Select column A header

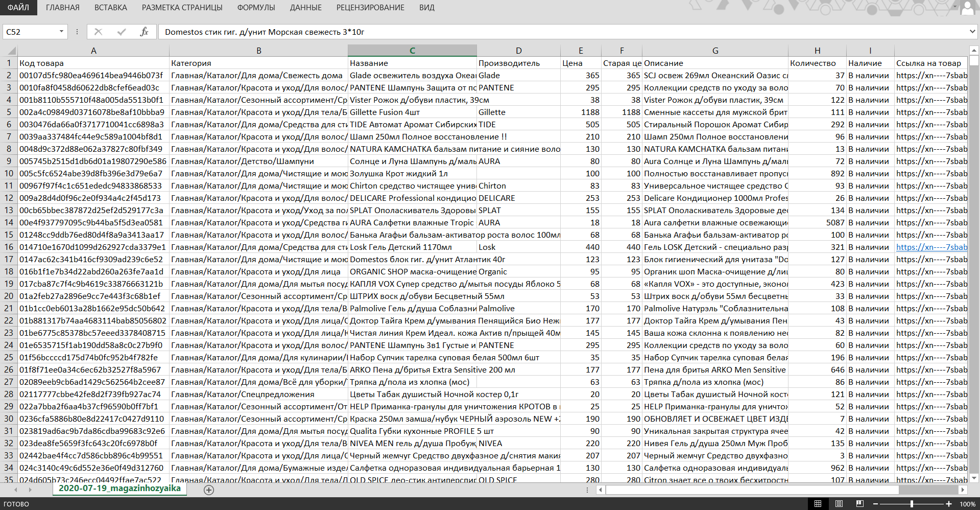click(x=93, y=51)
